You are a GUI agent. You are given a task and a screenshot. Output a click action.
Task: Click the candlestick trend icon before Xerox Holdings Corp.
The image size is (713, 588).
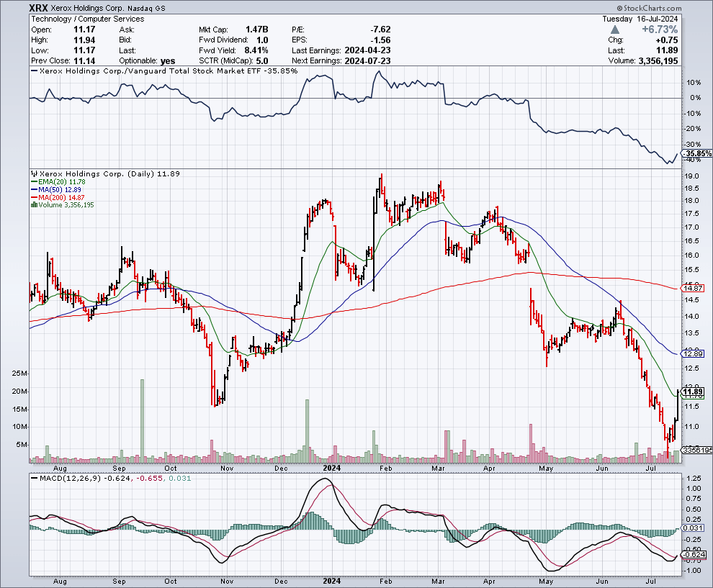pos(34,174)
